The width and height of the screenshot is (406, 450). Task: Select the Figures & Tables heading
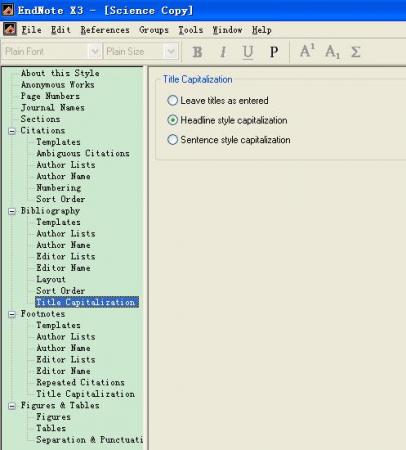60,405
